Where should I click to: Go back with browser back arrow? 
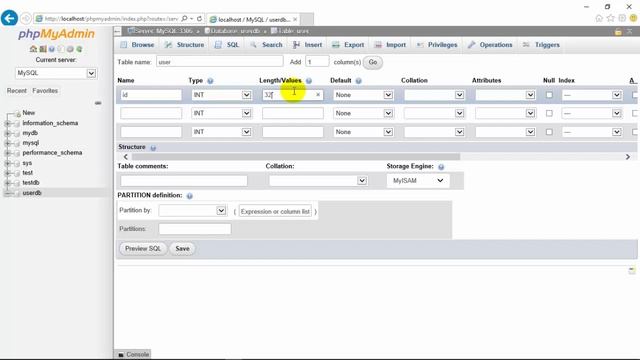[x=9, y=18]
